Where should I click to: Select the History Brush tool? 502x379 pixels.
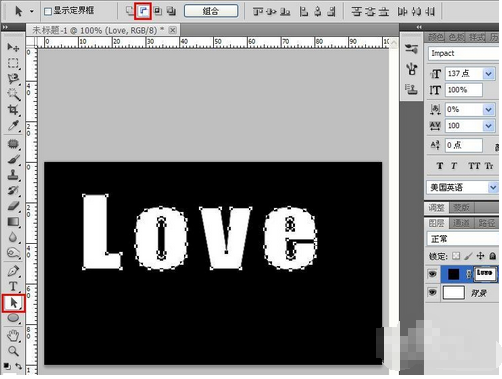(13, 190)
